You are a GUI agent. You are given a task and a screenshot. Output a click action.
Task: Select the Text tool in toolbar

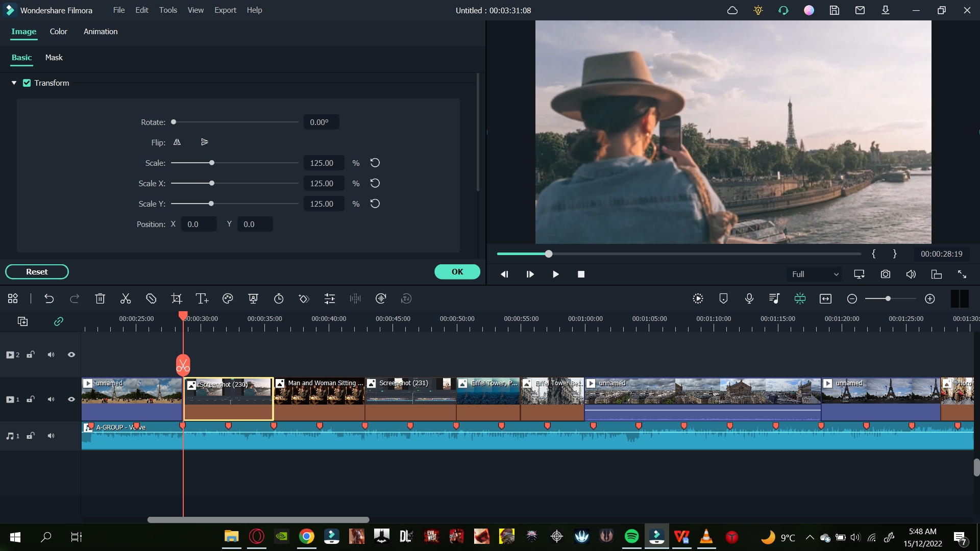click(x=202, y=298)
